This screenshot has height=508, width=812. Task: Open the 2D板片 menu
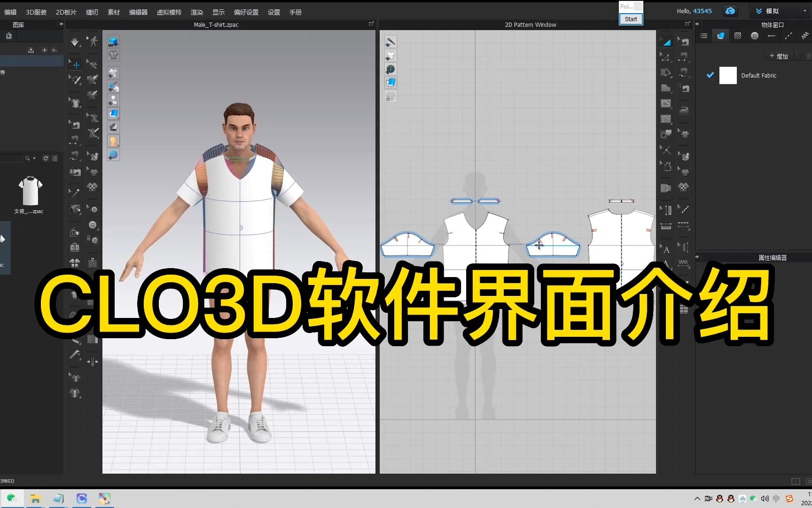click(x=66, y=12)
